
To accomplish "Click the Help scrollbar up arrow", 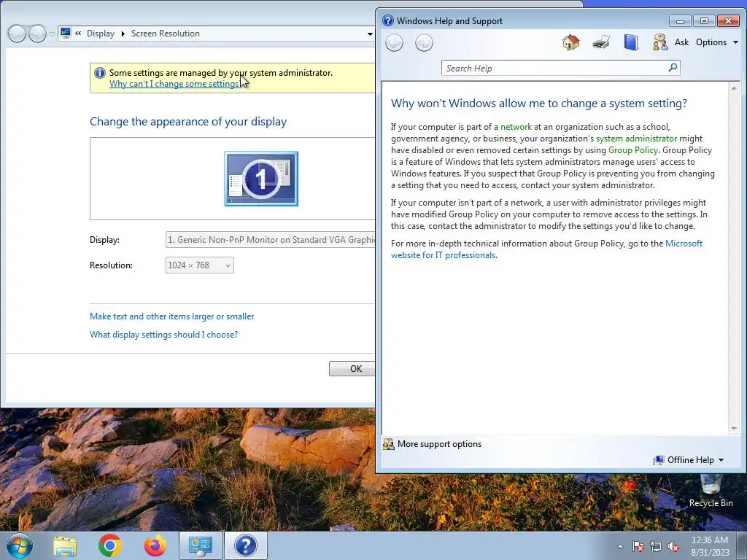I will (x=734, y=88).
